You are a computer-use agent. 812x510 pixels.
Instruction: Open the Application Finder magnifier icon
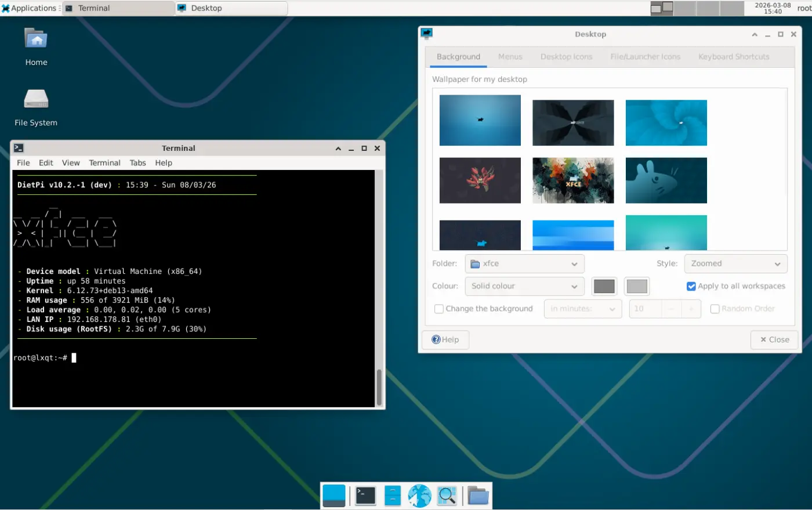point(447,496)
